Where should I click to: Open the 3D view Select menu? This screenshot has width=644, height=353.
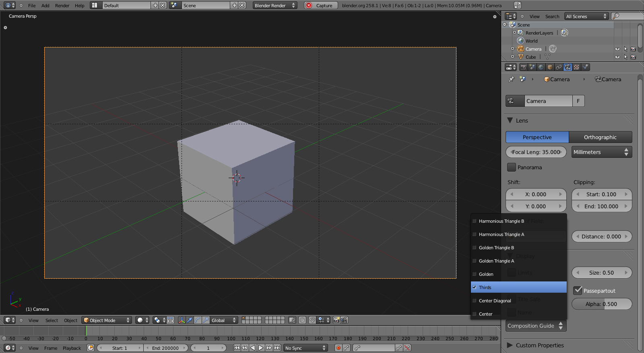coord(52,320)
